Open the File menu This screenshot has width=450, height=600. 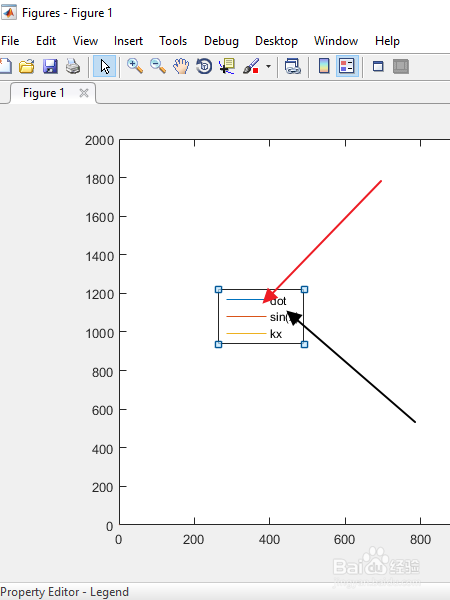pos(10,41)
